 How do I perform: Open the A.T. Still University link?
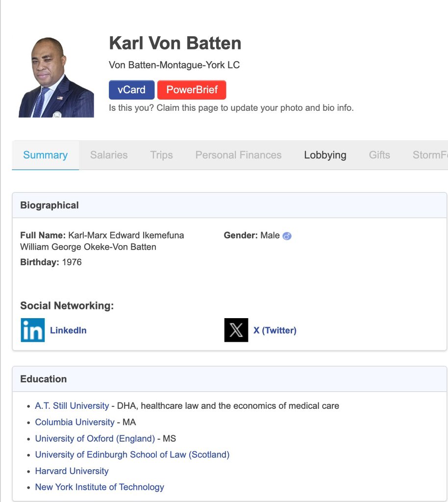(x=72, y=406)
